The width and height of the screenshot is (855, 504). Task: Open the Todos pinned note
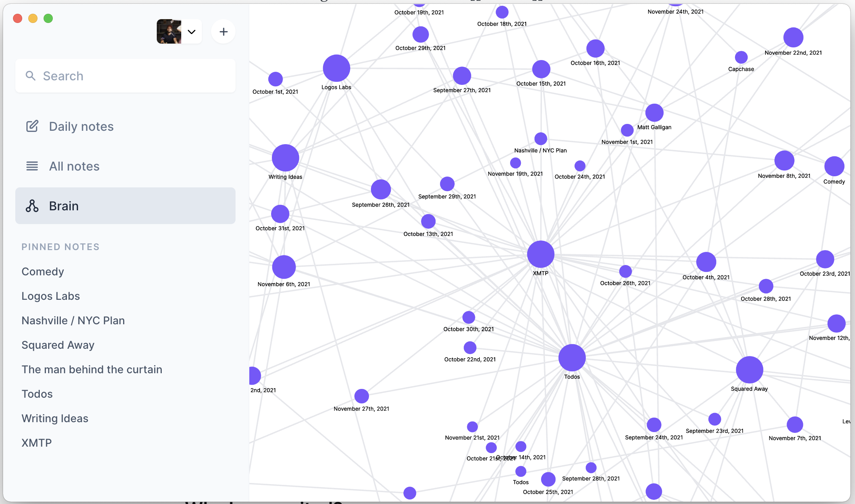[x=37, y=393]
